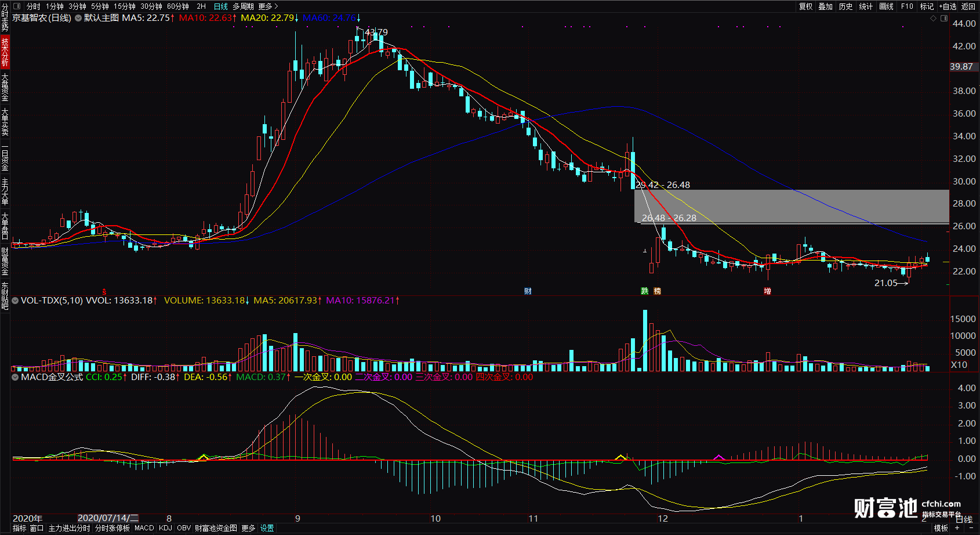Switch to 财富池资金图 indicator tab

pos(216,528)
